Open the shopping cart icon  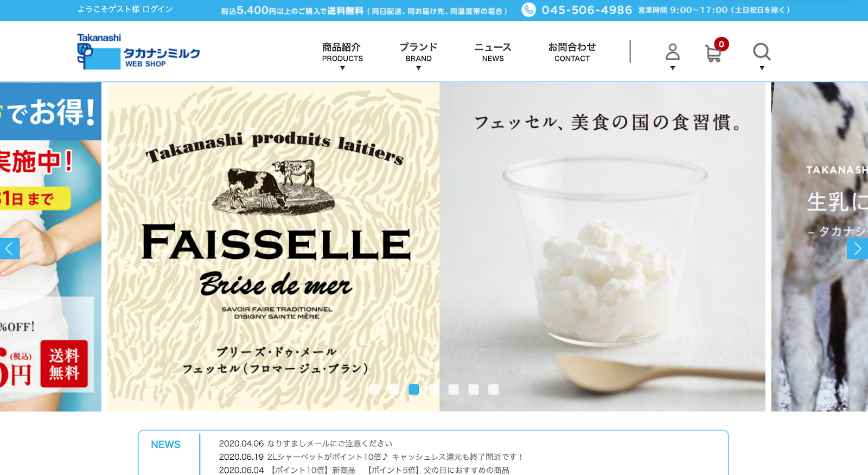[x=713, y=54]
